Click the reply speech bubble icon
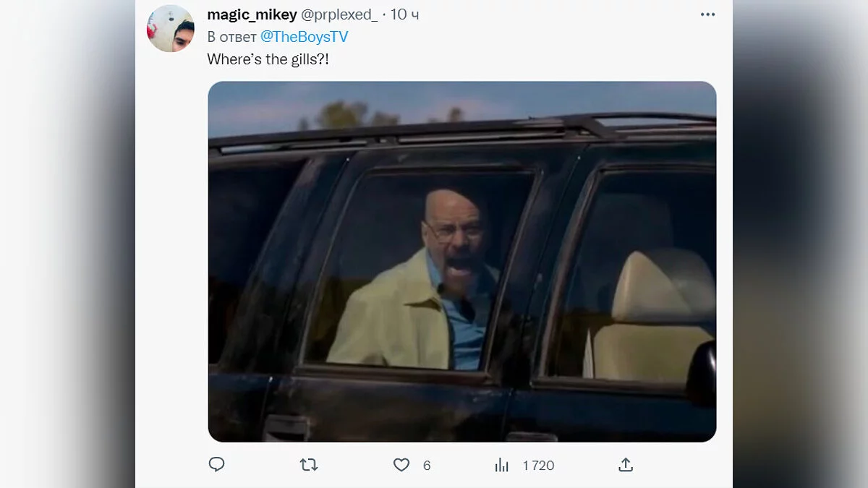The height and width of the screenshot is (488, 868). tap(216, 465)
